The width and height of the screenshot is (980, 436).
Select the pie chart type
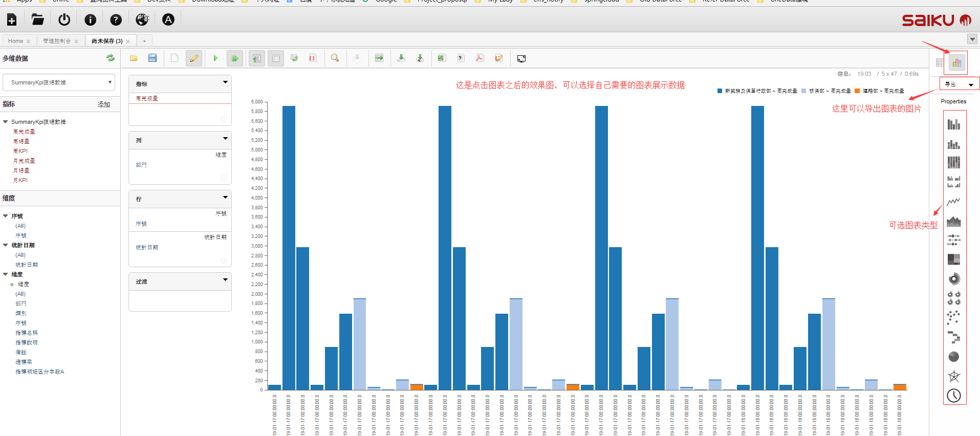(x=954, y=357)
